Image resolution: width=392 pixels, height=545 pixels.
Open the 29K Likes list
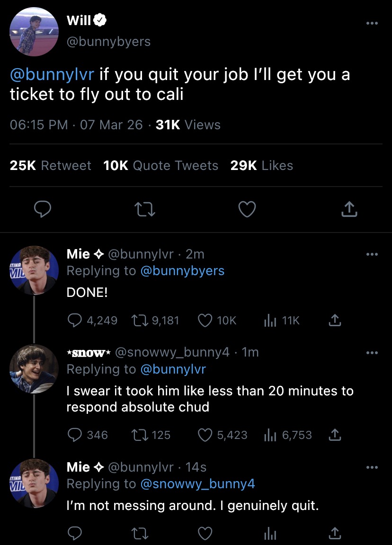tap(262, 166)
